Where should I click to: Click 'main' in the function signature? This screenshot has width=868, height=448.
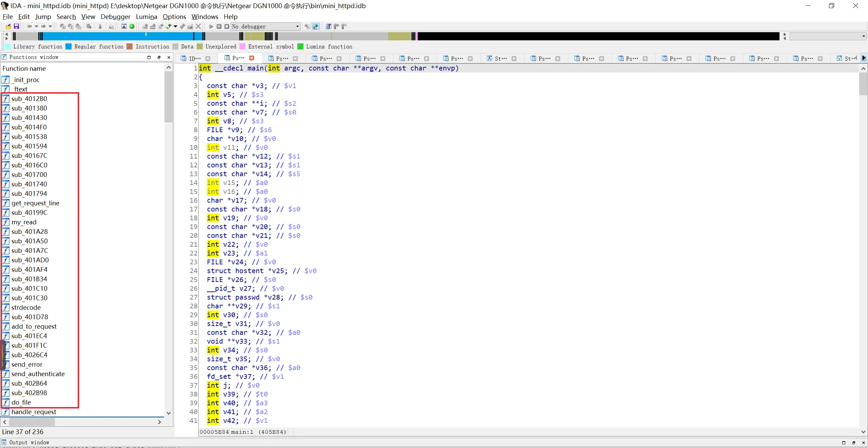point(256,68)
